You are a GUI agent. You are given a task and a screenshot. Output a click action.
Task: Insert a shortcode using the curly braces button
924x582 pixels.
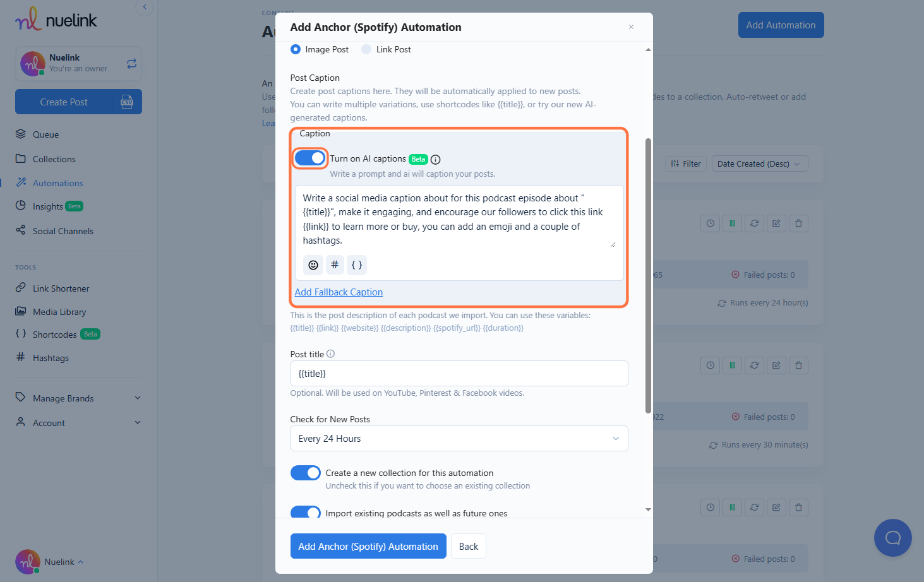coord(357,265)
